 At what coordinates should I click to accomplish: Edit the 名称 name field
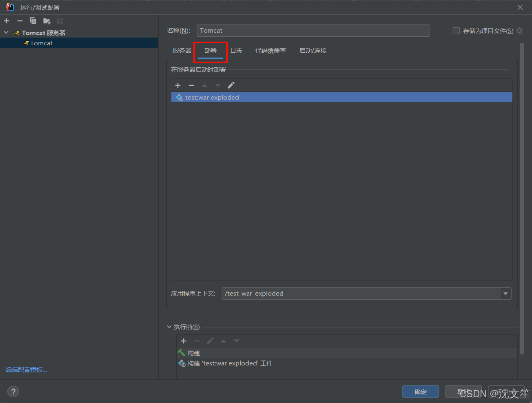click(x=313, y=31)
